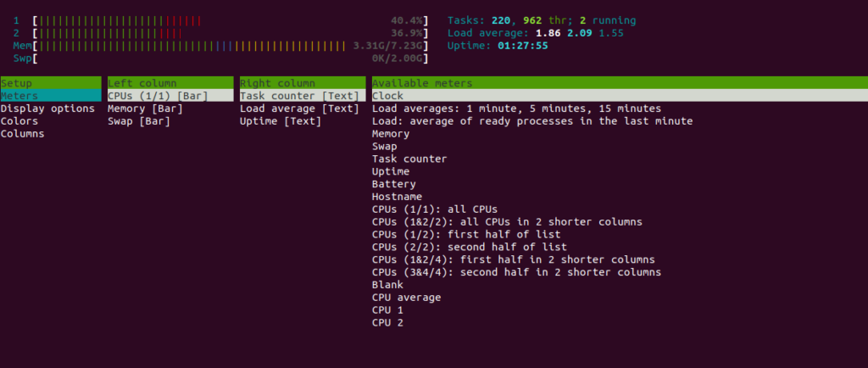The width and height of the screenshot is (868, 368).
Task: Select Clock in Available meters
Action: pyautogui.click(x=620, y=96)
